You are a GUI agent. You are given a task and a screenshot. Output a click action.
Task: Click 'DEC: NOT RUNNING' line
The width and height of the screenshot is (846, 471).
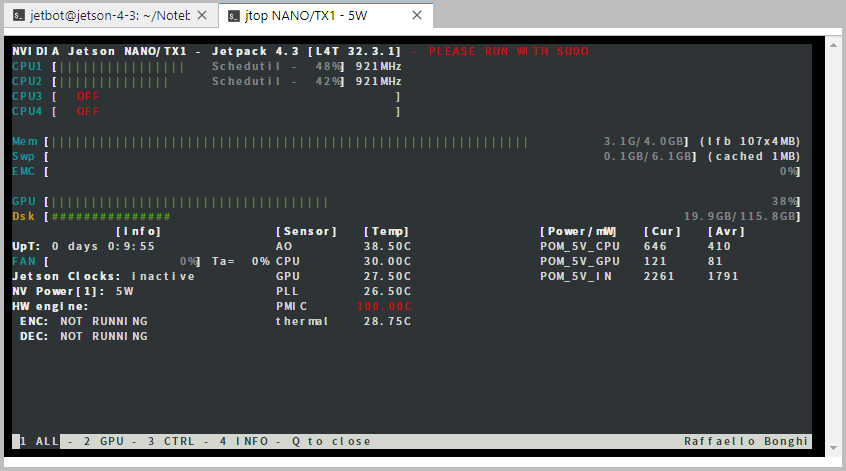[84, 337]
